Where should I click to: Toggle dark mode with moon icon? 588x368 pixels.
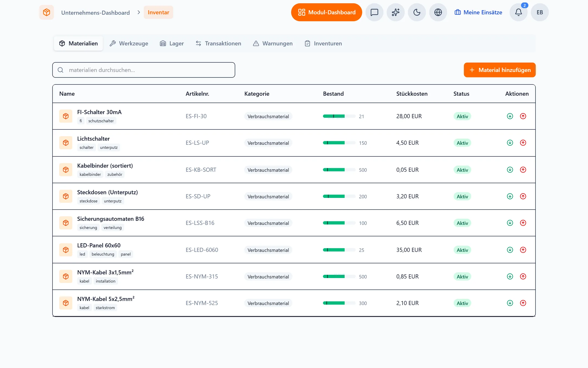pos(417,12)
